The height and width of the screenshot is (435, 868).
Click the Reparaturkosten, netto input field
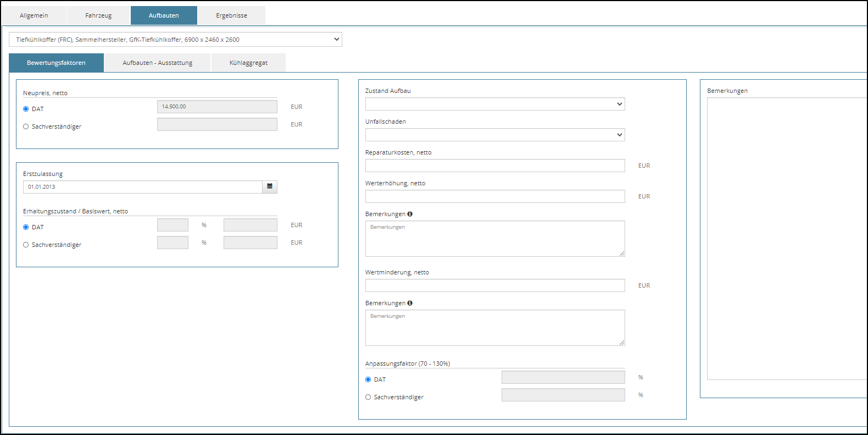point(494,166)
